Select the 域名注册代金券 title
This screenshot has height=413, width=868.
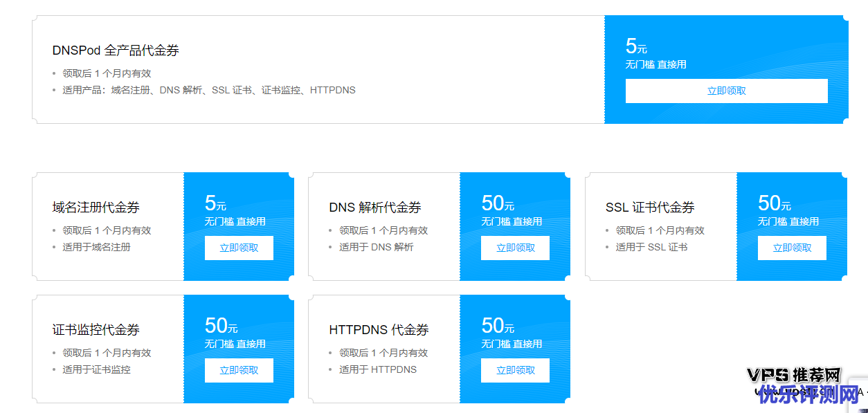coord(96,208)
